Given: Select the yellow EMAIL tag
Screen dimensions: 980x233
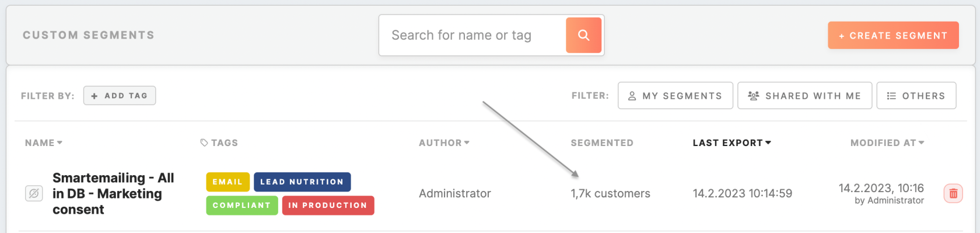Looking at the screenshot, I should (x=228, y=182).
